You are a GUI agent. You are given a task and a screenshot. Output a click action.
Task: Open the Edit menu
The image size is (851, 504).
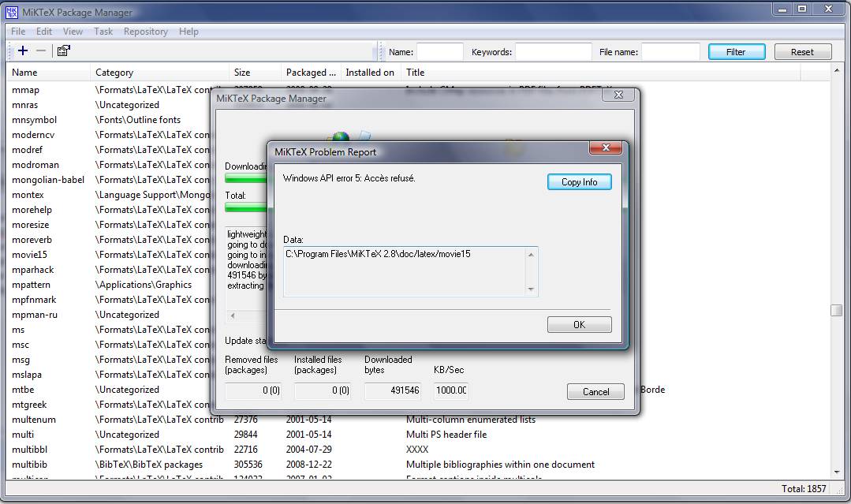[44, 32]
